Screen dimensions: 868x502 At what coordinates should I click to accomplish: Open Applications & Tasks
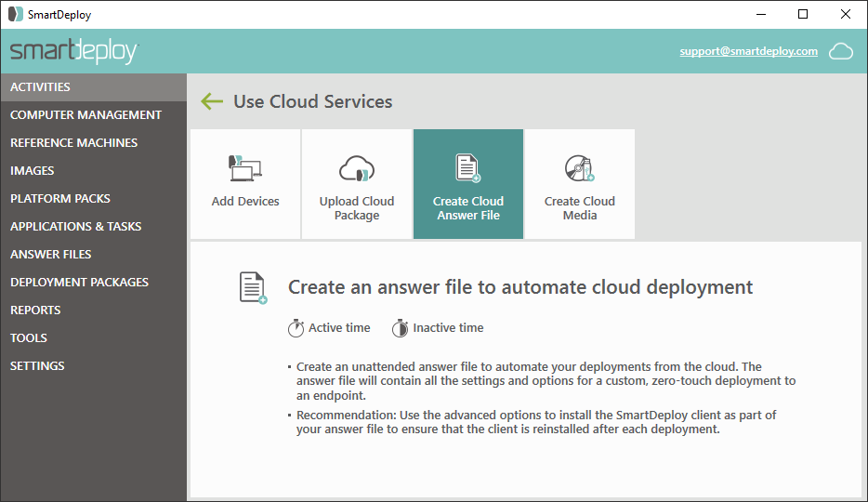tap(94, 227)
